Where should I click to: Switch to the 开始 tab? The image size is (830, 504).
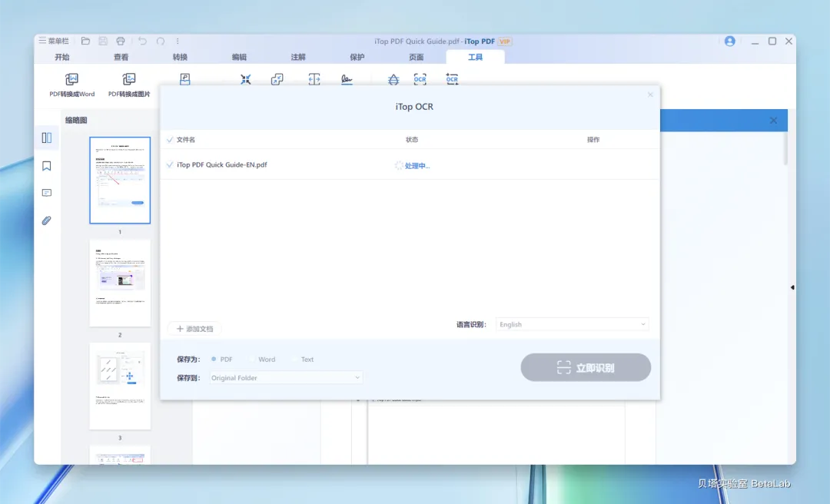coord(62,57)
